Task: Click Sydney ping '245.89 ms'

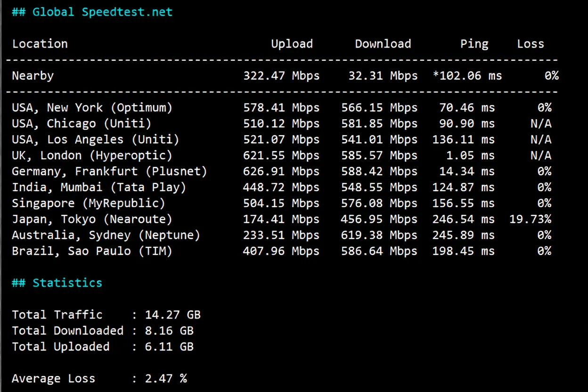Action: [x=464, y=235]
